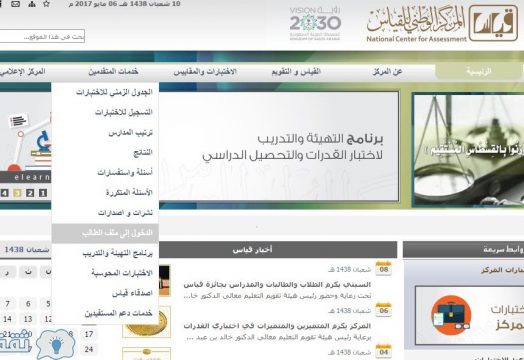
Task: Open the news headline dated 08 شعبان
Action: (277, 284)
